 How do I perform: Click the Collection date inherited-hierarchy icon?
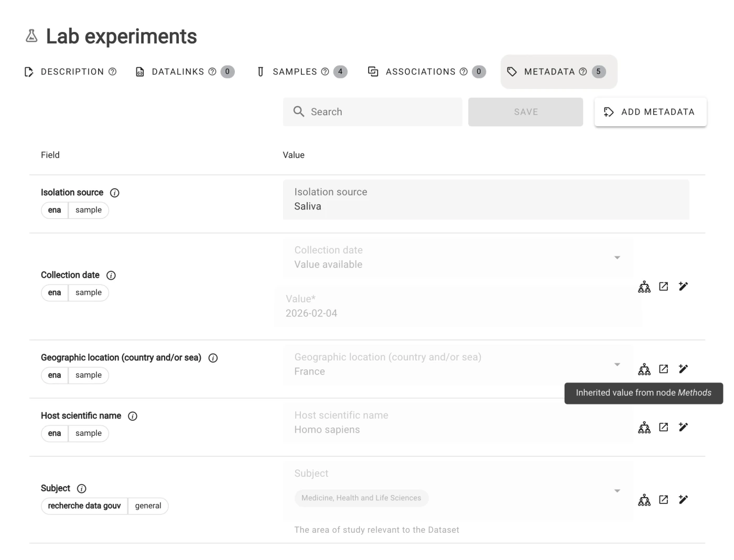tap(644, 287)
